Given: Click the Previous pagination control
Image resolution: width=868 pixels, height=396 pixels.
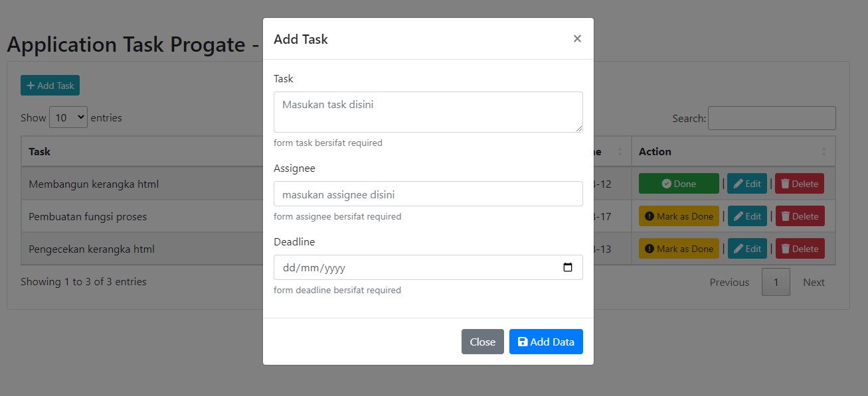Looking at the screenshot, I should click(729, 282).
